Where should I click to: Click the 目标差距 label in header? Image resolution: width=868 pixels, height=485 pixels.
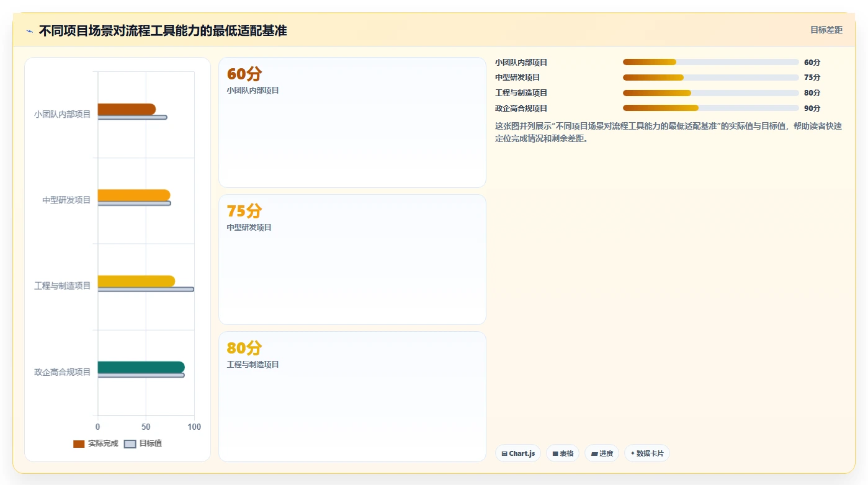pos(826,30)
